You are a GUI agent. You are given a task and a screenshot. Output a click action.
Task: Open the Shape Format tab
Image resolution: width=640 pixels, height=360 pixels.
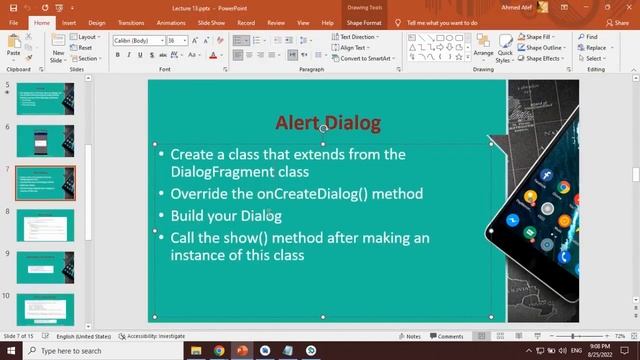364,23
